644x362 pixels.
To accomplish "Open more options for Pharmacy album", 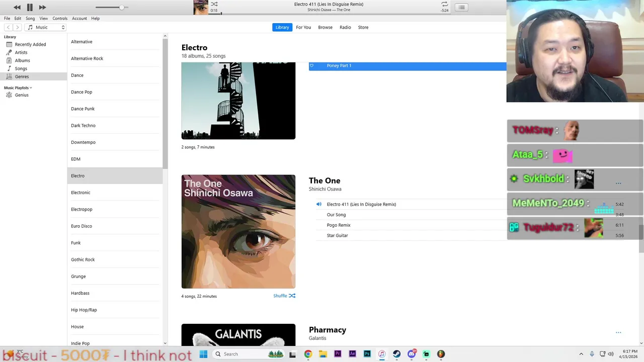I will pyautogui.click(x=618, y=332).
